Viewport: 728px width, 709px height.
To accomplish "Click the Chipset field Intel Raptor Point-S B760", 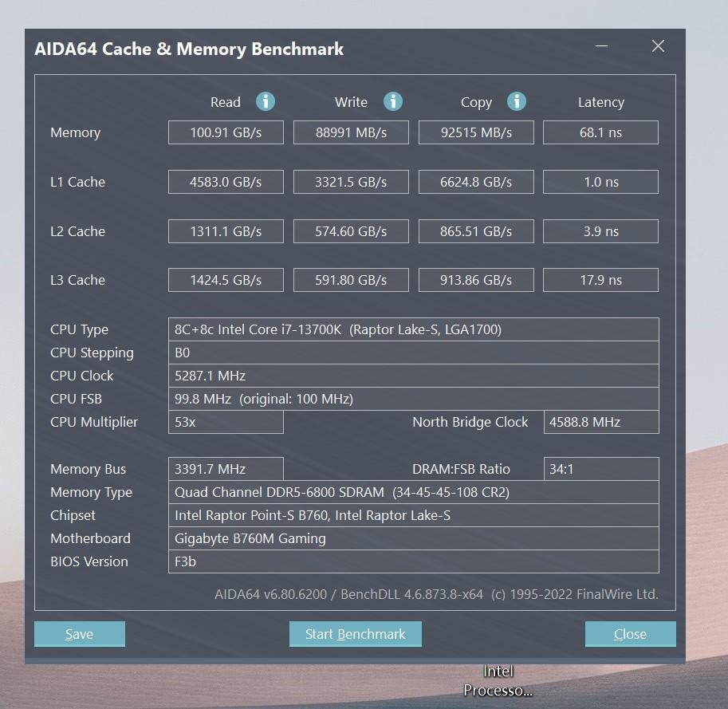I will coord(413,515).
